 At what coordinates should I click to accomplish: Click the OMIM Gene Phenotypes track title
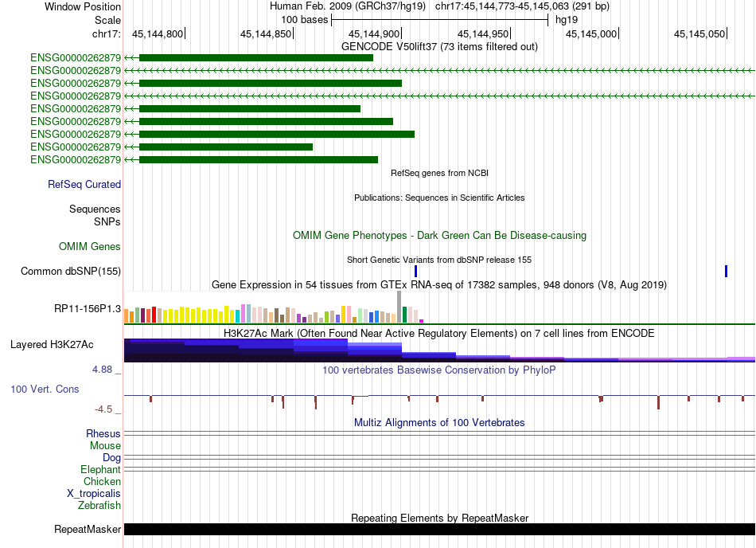(x=439, y=236)
